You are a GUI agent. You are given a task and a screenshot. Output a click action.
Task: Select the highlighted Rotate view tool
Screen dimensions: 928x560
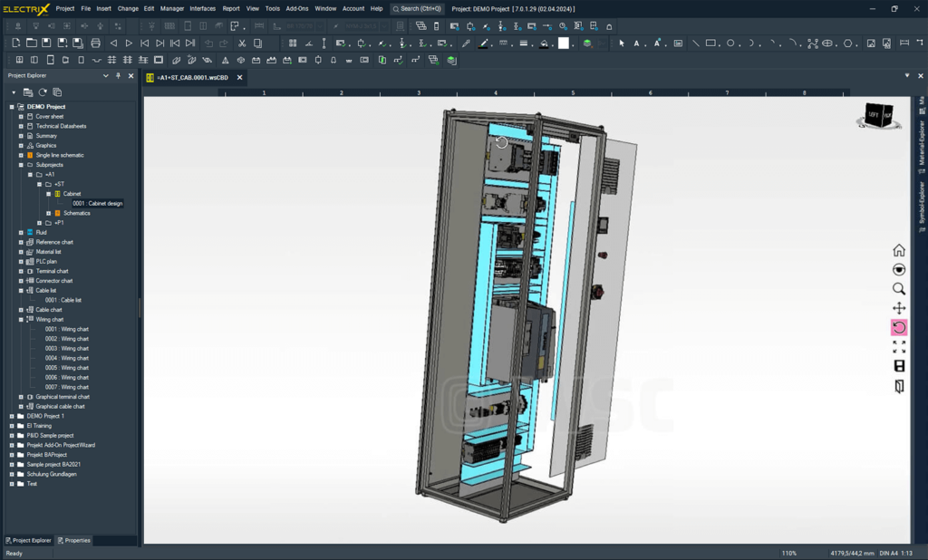pos(898,327)
